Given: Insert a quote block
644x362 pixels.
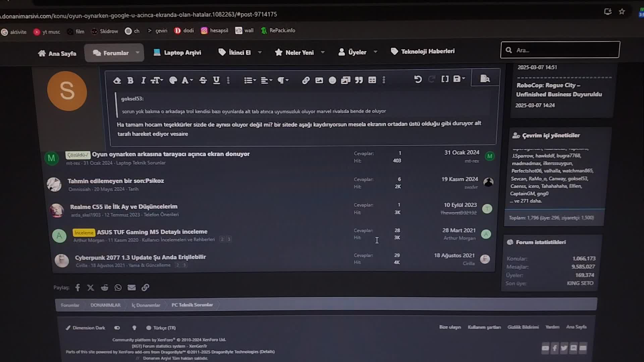Looking at the screenshot, I should coord(359,80).
